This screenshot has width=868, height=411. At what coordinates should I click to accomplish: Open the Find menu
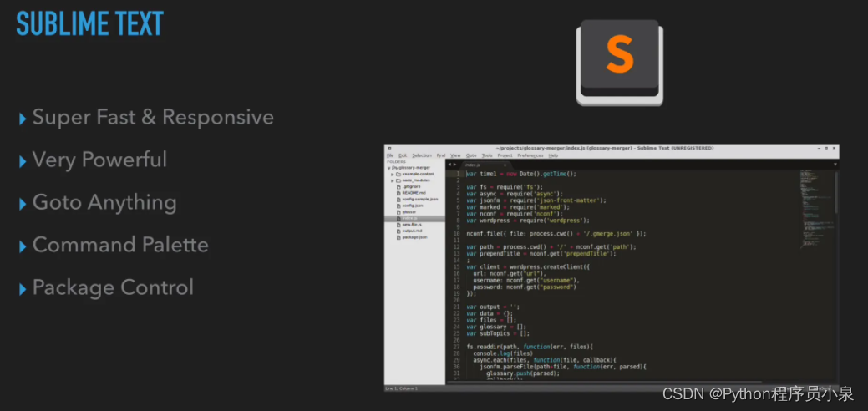click(441, 155)
